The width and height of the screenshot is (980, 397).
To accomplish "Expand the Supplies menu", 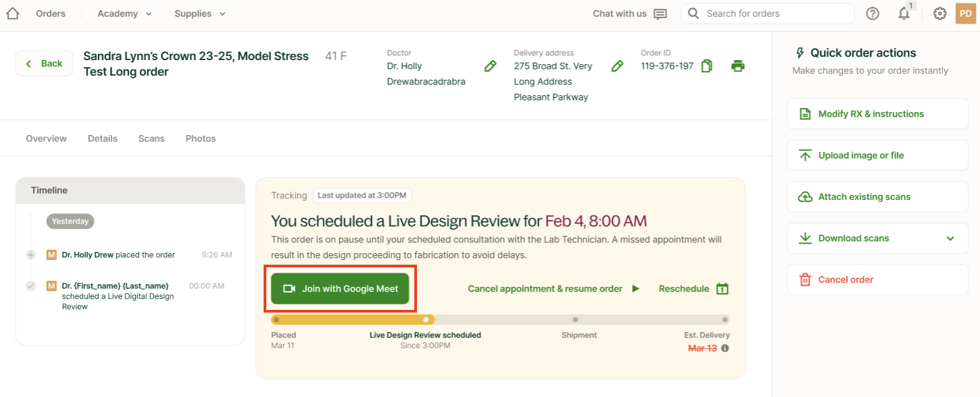I will coord(199,13).
